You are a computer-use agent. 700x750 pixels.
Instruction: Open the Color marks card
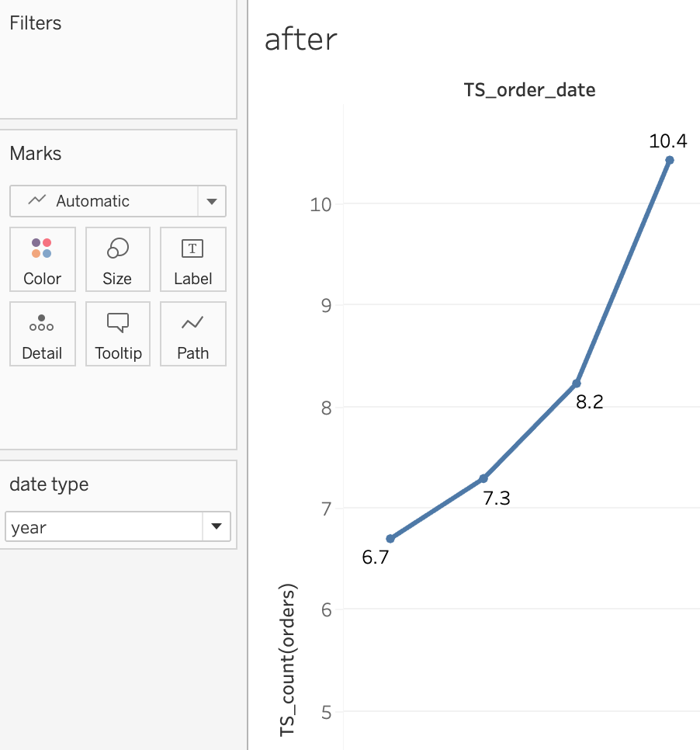(x=43, y=259)
